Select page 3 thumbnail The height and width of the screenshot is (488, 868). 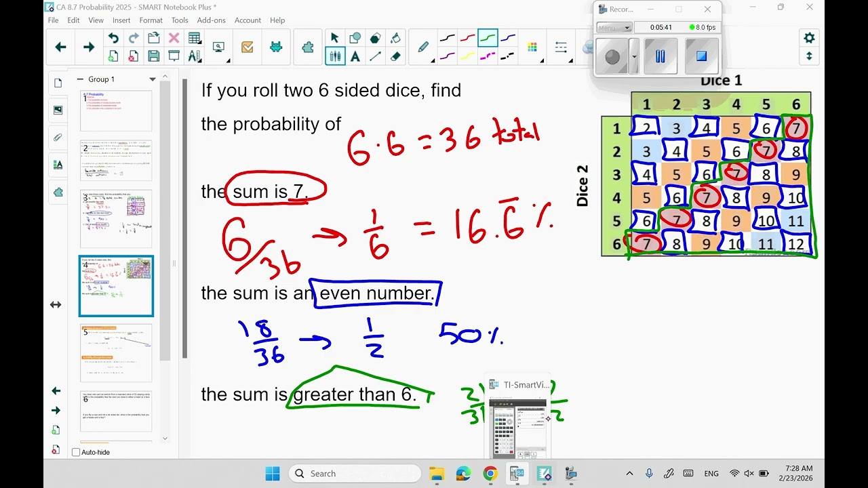click(116, 218)
